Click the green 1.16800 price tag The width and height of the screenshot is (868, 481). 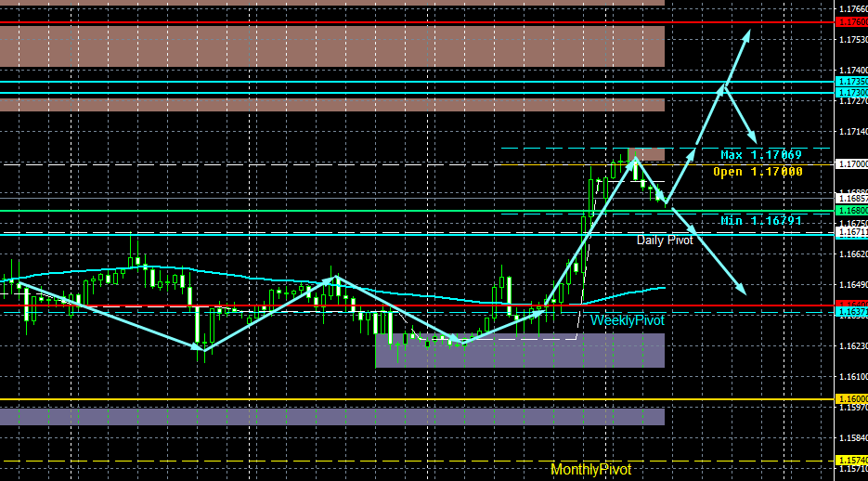[851, 211]
